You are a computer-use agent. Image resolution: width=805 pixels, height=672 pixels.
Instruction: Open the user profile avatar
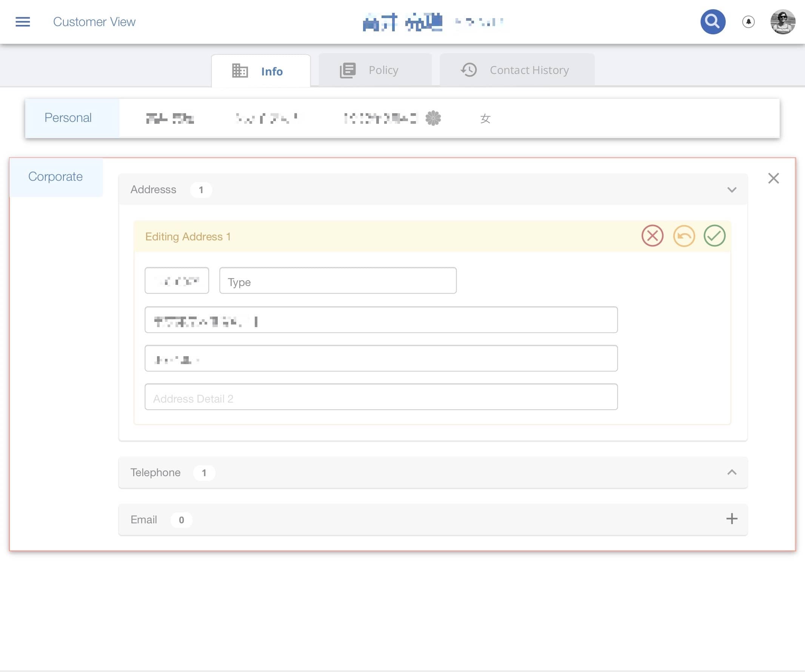[782, 22]
